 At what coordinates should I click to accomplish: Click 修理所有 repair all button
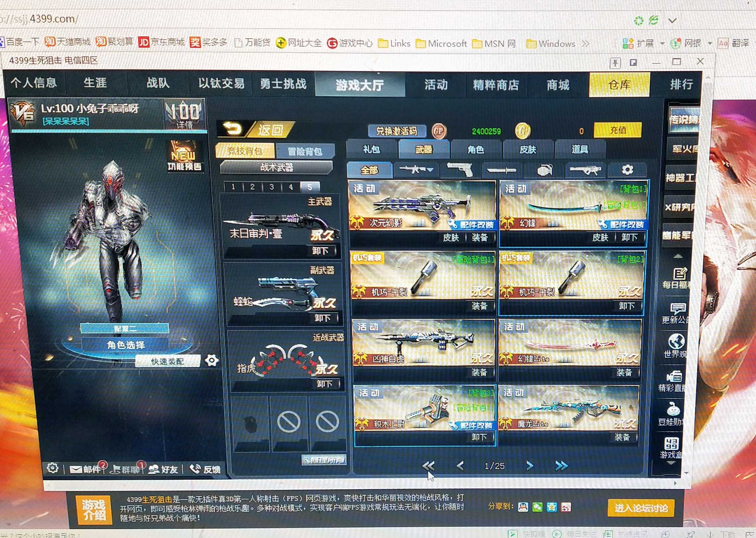[x=324, y=460]
